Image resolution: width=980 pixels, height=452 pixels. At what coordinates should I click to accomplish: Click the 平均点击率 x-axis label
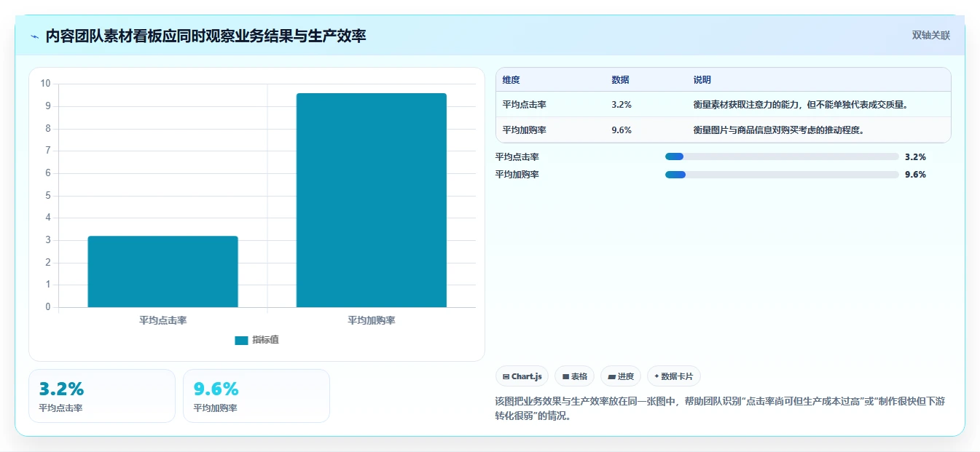(162, 320)
